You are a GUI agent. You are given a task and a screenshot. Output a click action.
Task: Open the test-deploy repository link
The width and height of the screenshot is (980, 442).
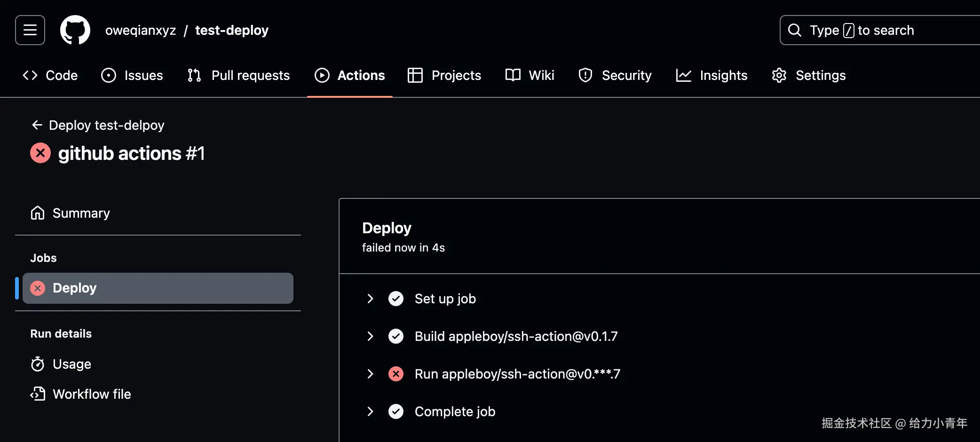(x=232, y=30)
